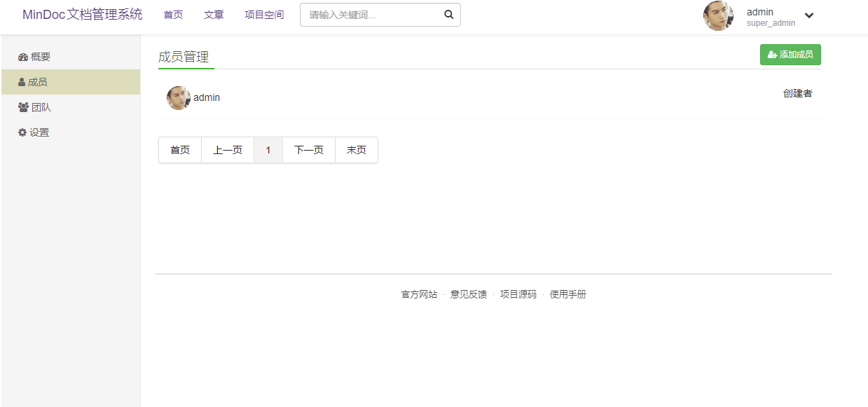
Task: Click admin's avatar in the member list
Action: pyautogui.click(x=178, y=98)
